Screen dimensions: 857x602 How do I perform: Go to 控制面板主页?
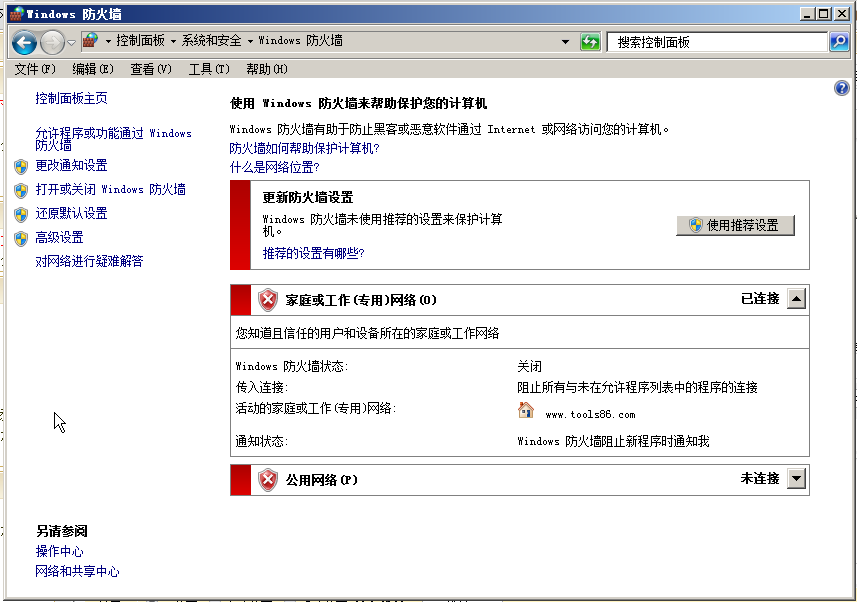[71, 98]
